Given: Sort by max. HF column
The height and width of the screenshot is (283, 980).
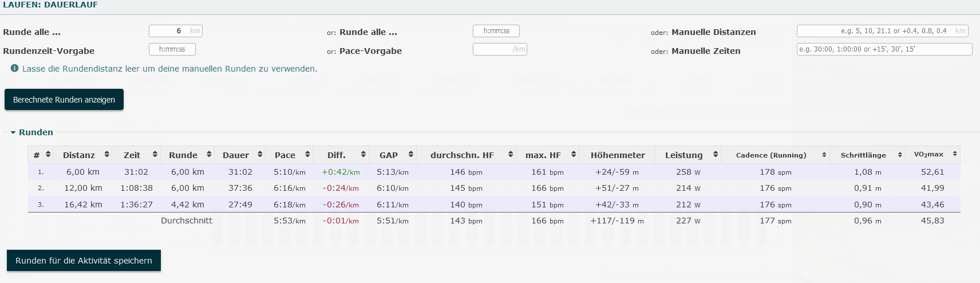Looking at the screenshot, I should click(x=573, y=155).
